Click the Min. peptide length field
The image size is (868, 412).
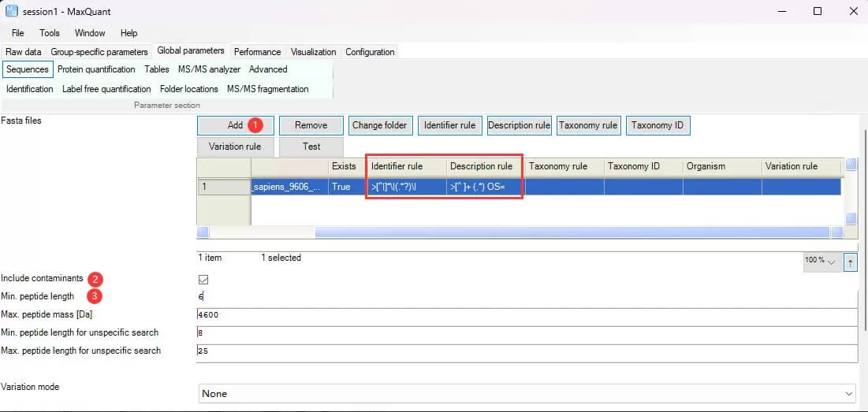527,297
